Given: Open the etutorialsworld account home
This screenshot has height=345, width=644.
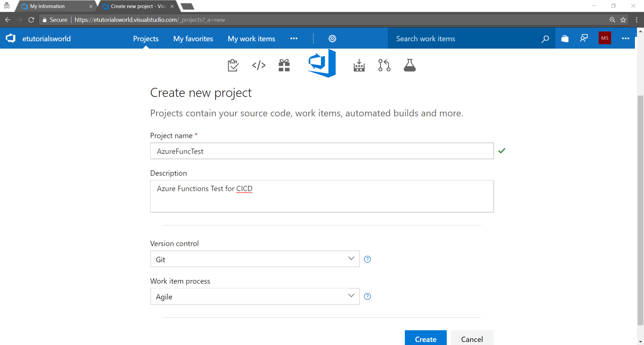Looking at the screenshot, I should click(x=46, y=39).
